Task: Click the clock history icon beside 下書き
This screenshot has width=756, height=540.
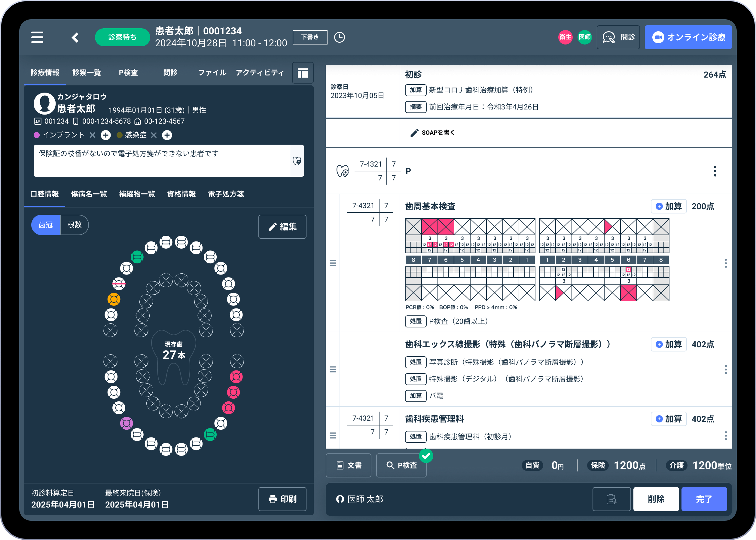Action: (x=339, y=37)
